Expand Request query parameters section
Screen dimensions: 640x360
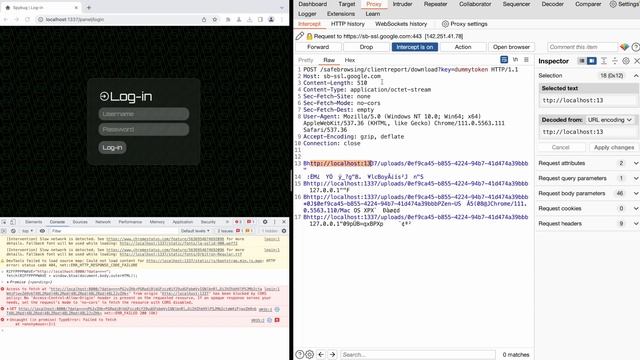pyautogui.click(x=636, y=178)
